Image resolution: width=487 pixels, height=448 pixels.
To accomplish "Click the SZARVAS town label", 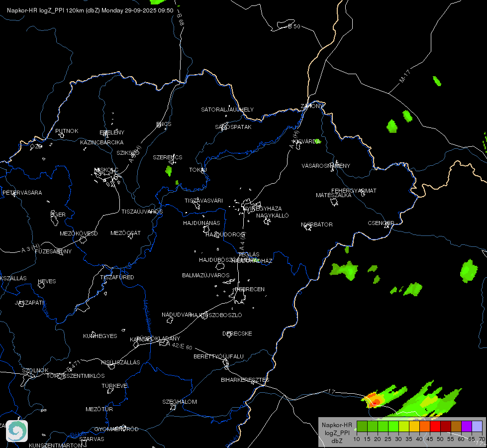I will pyautogui.click(x=92, y=439).
